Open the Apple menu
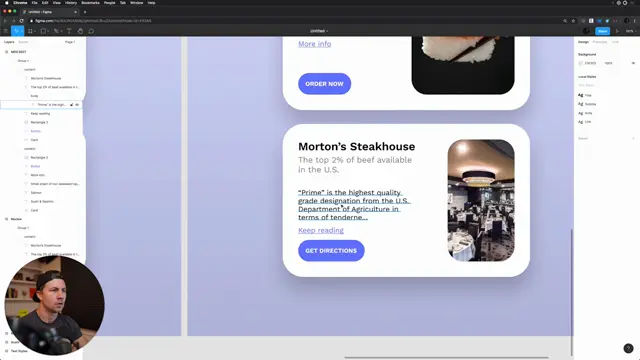 point(6,3)
